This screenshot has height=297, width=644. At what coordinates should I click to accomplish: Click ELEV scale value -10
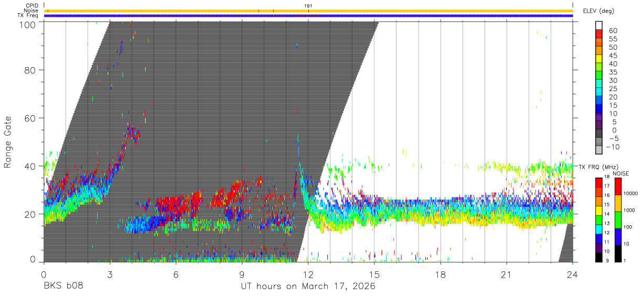614,147
